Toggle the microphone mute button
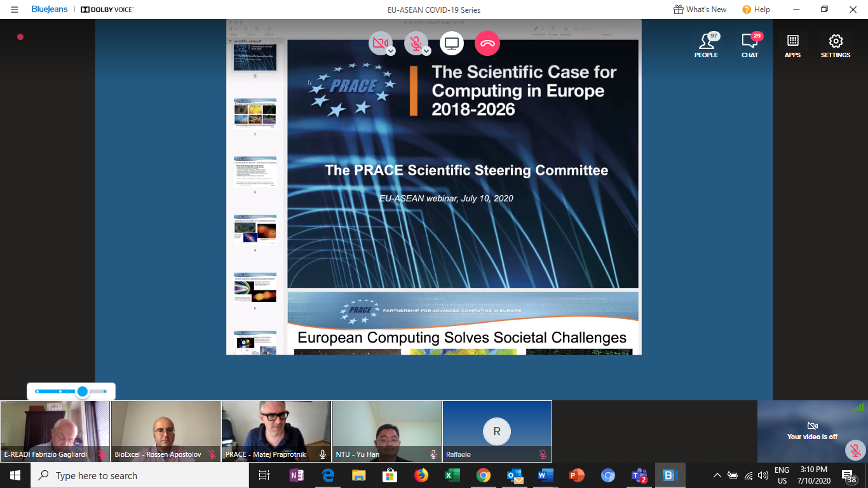This screenshot has height=488, width=868. (x=416, y=43)
